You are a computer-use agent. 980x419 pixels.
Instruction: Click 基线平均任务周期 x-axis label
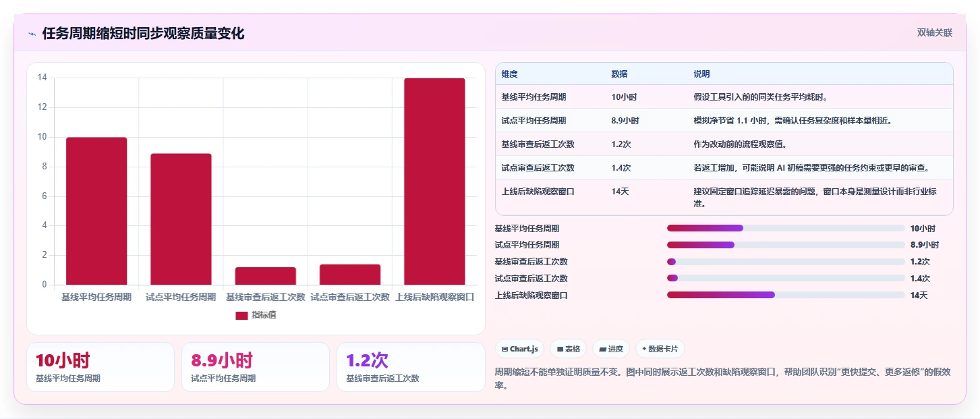pyautogui.click(x=96, y=297)
